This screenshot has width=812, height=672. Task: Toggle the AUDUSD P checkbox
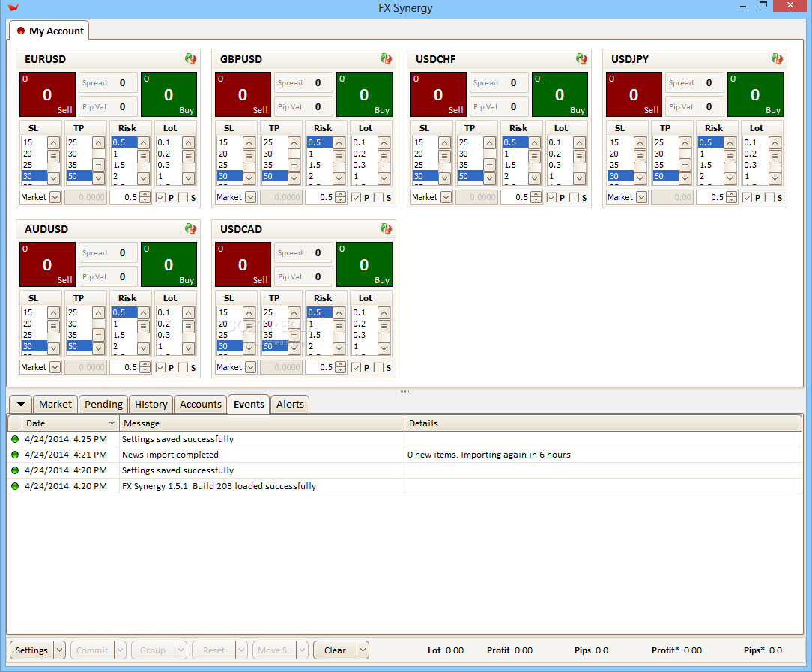click(x=160, y=367)
